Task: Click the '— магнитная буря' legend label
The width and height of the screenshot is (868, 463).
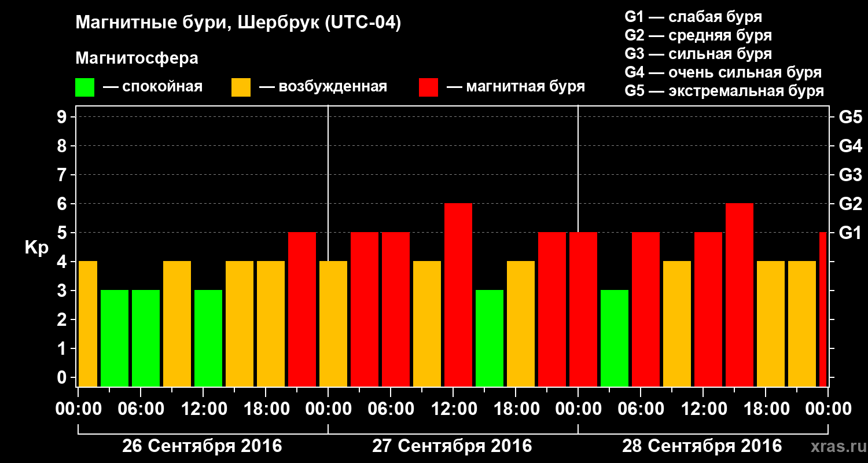Action: [516, 87]
